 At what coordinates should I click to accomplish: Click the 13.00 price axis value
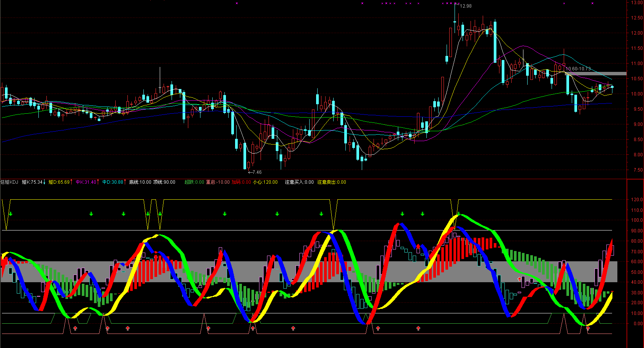click(637, 3)
